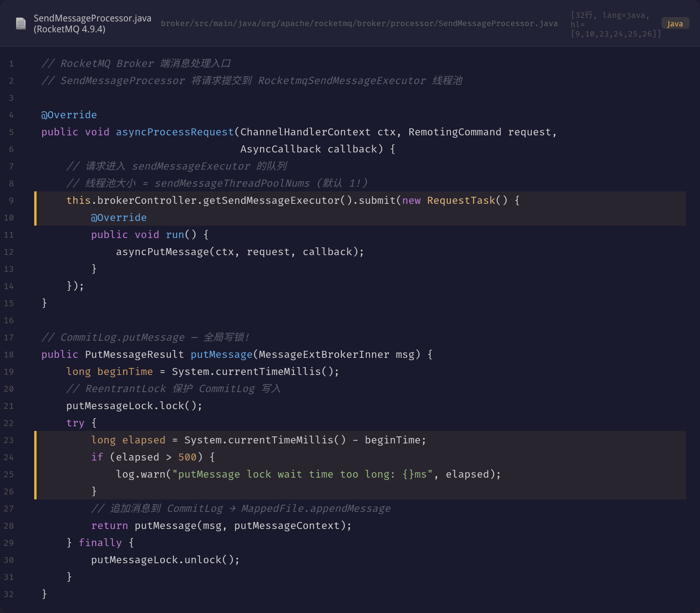700x613 pixels.
Task: Click the first-line RocketMQ Broker comment
Action: tap(136, 64)
